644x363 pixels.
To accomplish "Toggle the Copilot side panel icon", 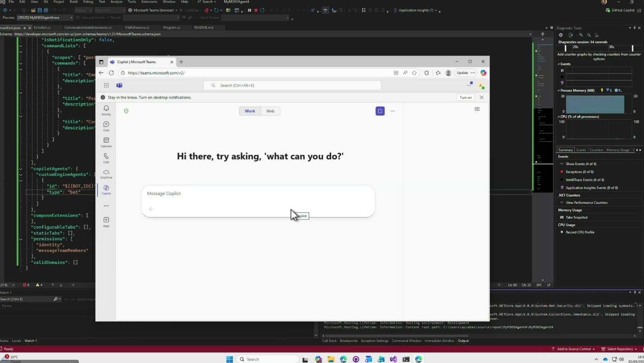I will (477, 109).
